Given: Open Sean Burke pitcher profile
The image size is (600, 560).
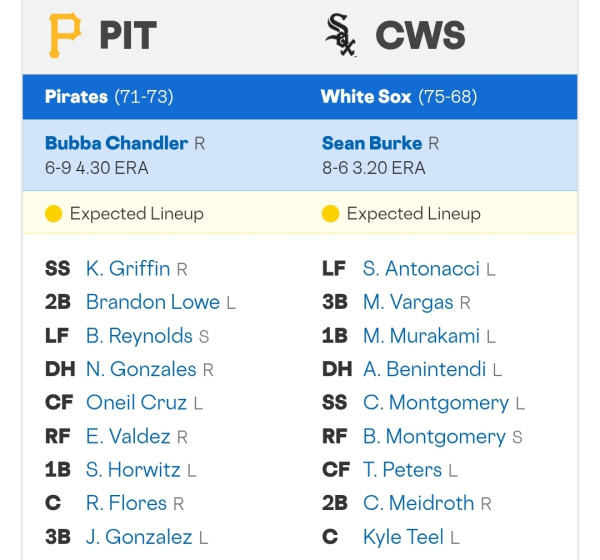Looking at the screenshot, I should [x=372, y=143].
